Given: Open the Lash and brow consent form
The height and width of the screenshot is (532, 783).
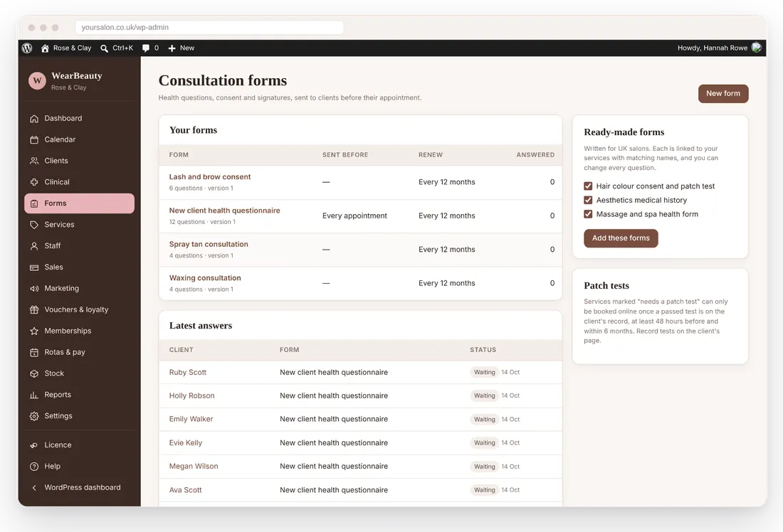Looking at the screenshot, I should point(210,176).
